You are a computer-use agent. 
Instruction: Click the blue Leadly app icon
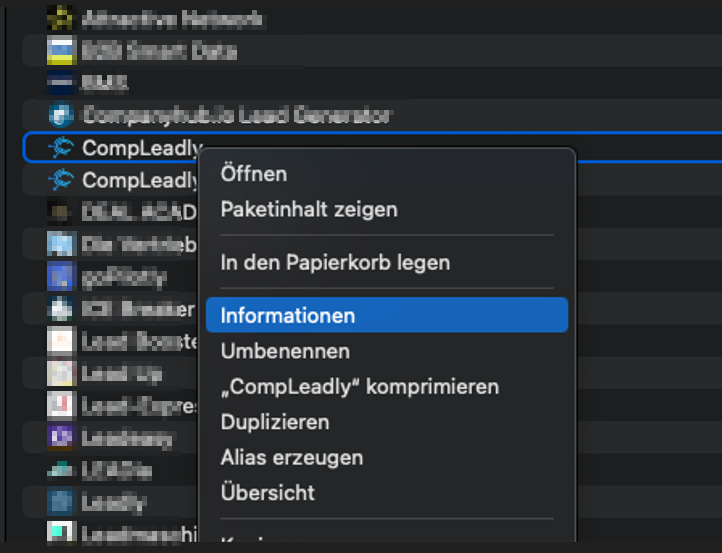point(60,501)
